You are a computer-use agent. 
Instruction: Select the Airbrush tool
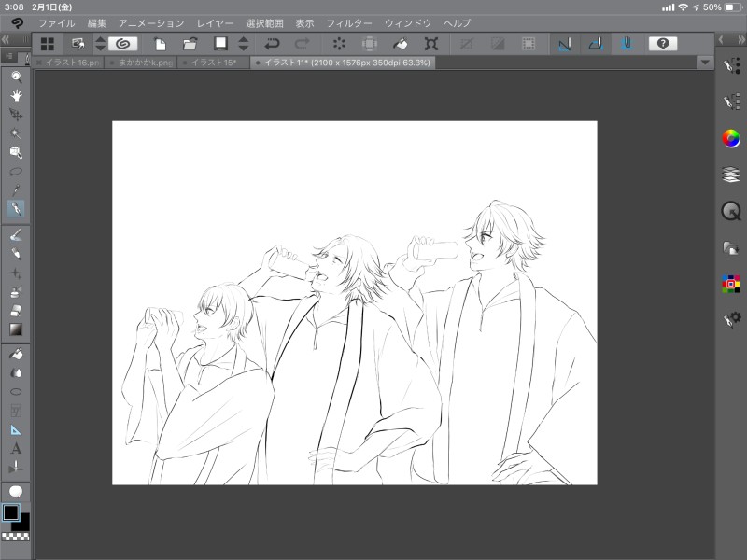tap(16, 291)
